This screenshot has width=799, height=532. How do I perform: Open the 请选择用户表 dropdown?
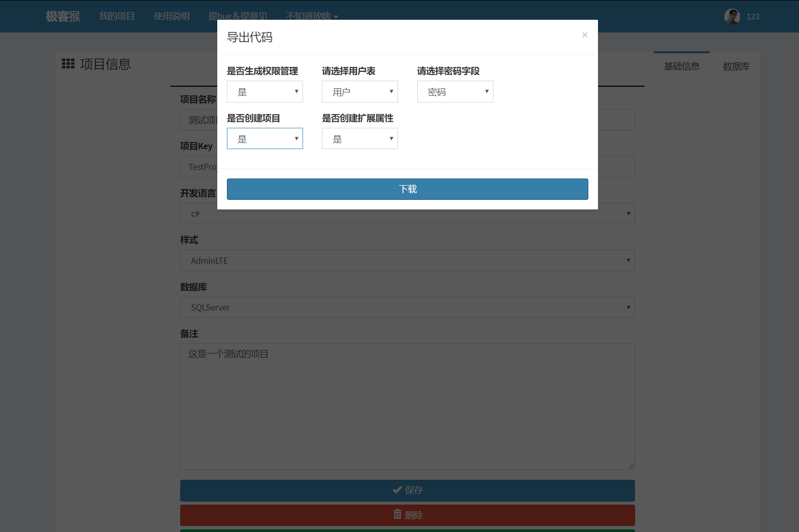pos(360,92)
